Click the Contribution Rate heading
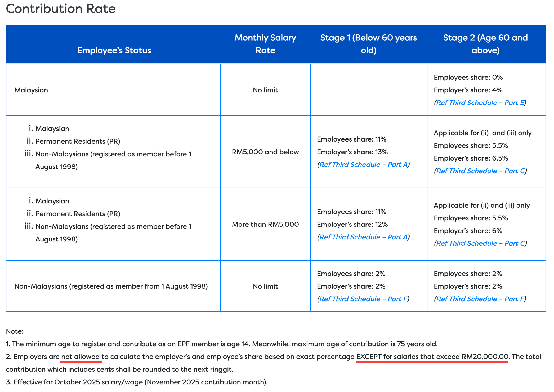Image resolution: width=554 pixels, height=392 pixels. coord(61,9)
